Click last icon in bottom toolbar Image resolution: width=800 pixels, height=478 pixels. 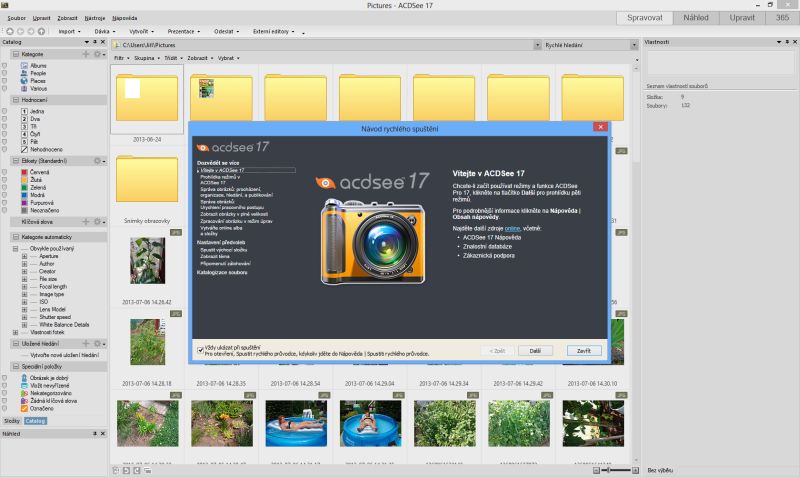click(x=147, y=470)
